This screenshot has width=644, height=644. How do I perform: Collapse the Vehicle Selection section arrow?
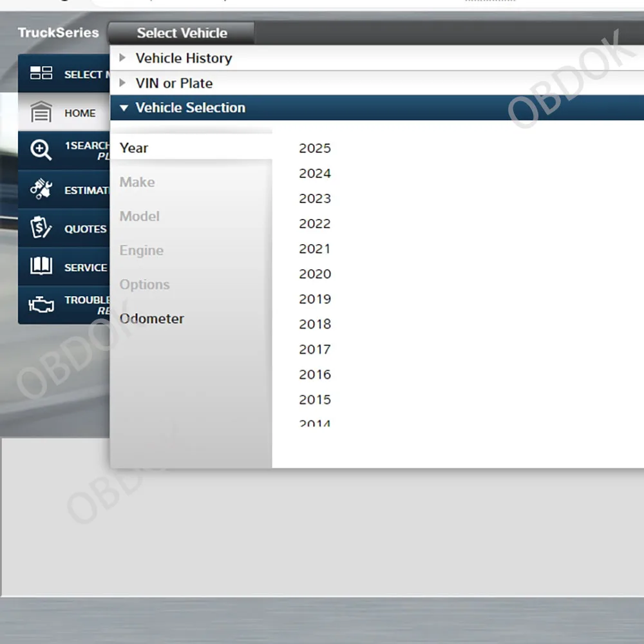tap(124, 108)
